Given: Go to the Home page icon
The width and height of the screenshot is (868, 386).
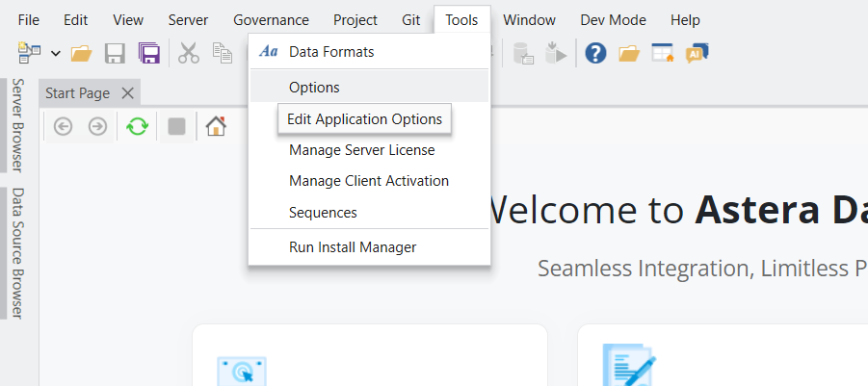Looking at the screenshot, I should click(x=216, y=126).
